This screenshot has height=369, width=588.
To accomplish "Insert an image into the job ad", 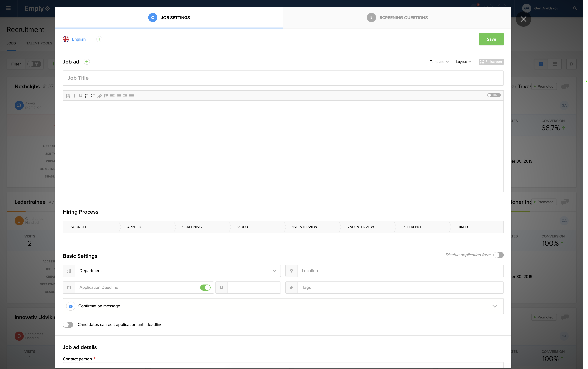I will (106, 96).
